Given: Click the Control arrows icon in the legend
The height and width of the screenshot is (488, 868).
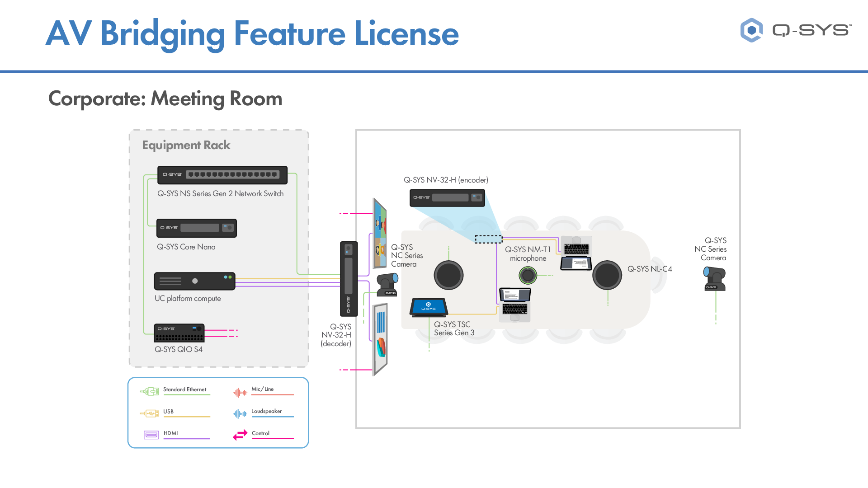Looking at the screenshot, I should click(240, 435).
